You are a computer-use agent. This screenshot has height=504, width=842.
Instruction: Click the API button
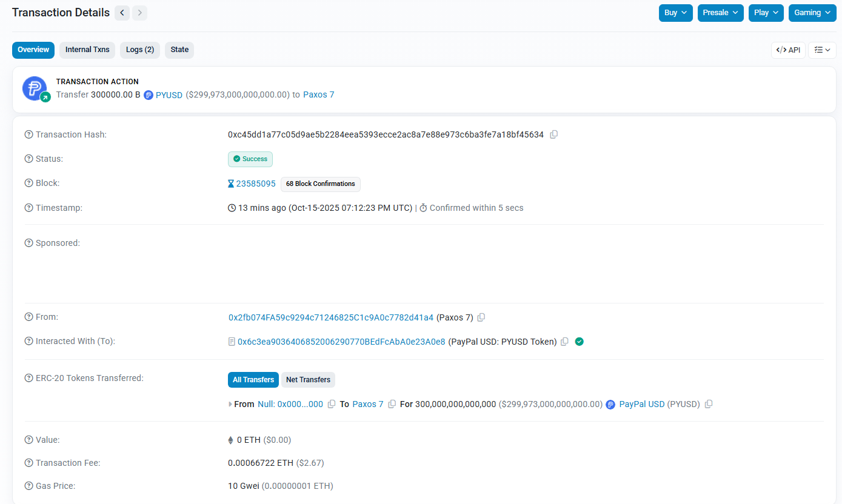pos(788,50)
